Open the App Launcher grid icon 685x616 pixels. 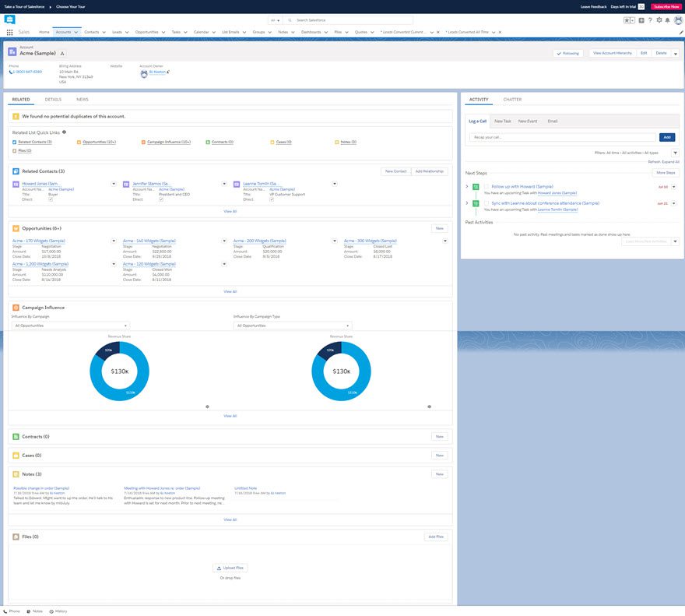[x=9, y=32]
